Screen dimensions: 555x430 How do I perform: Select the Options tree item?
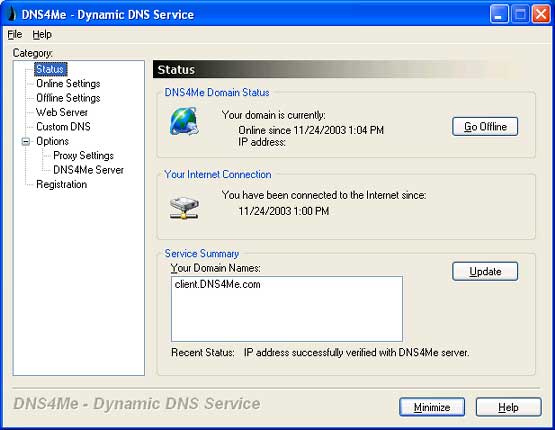coord(52,141)
